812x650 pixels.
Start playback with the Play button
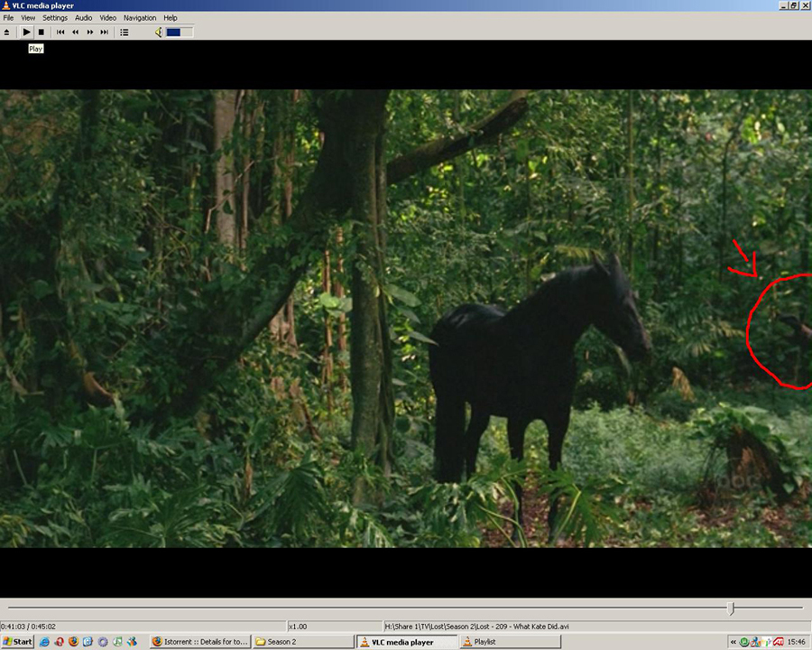[26, 32]
